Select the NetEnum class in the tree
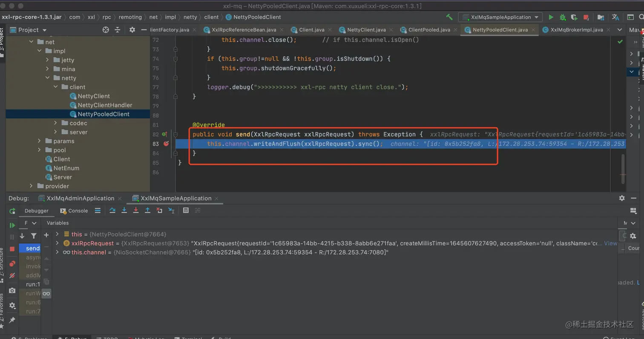This screenshot has width=644, height=339. [66, 168]
